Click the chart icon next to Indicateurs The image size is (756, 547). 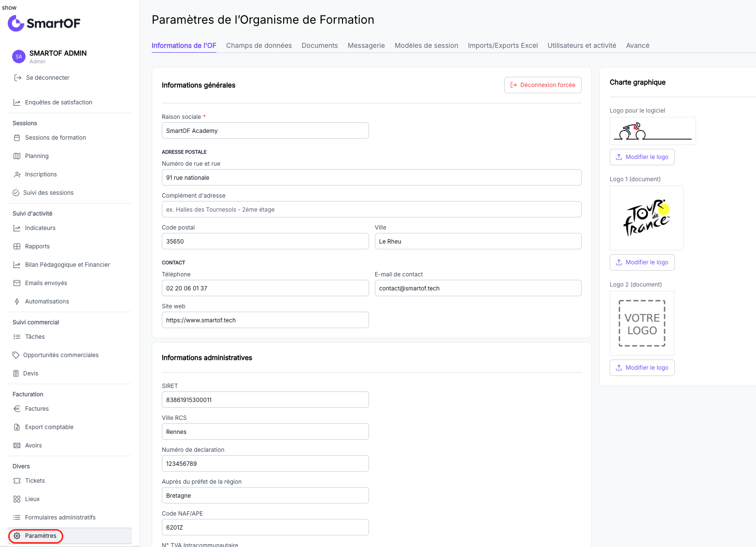(x=17, y=228)
